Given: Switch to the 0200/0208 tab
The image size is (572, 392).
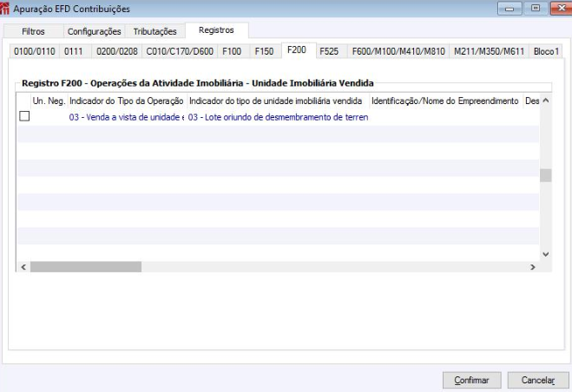Looking at the screenshot, I should click(x=116, y=51).
